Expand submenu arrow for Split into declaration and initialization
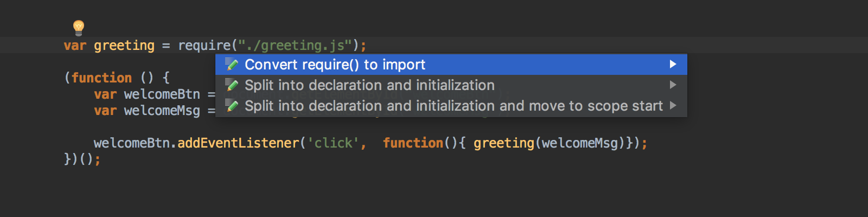Image resolution: width=868 pixels, height=217 pixels. point(673,85)
